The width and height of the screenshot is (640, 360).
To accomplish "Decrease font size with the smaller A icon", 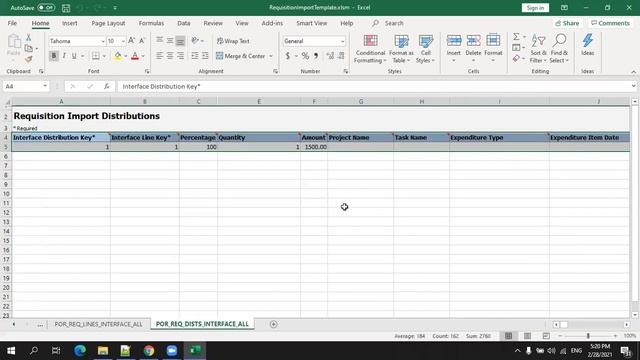I will (142, 41).
